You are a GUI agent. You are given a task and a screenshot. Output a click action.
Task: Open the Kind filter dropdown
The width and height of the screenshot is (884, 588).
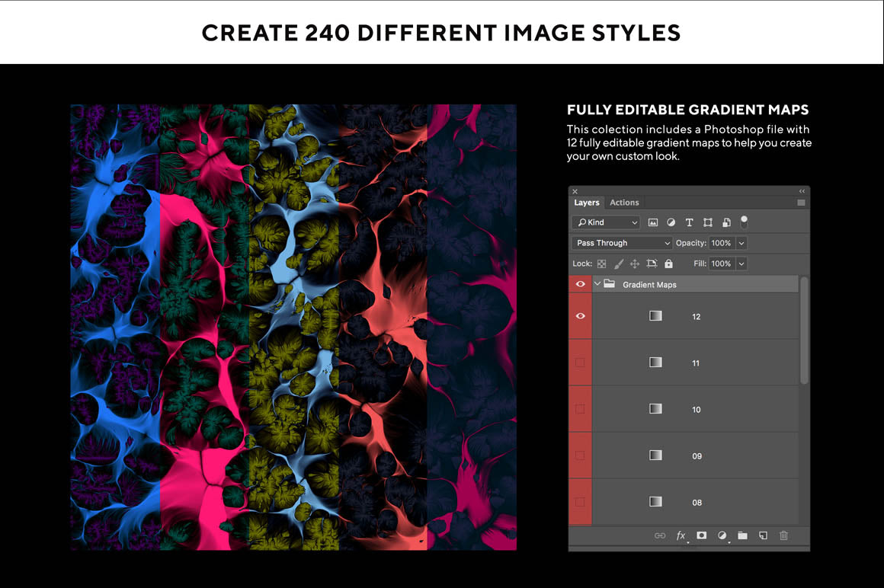coord(607,222)
